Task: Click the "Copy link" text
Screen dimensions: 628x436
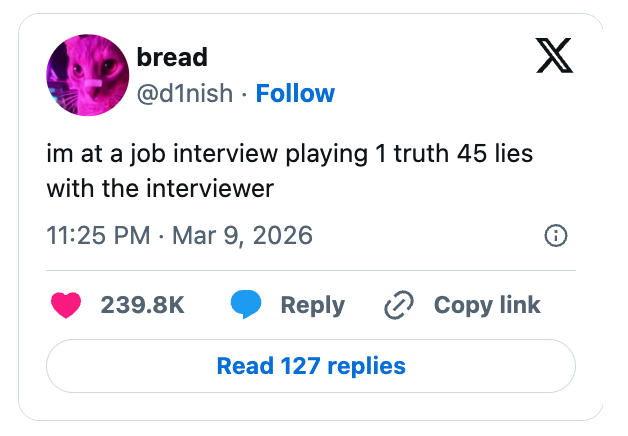Action: pyautogui.click(x=487, y=305)
